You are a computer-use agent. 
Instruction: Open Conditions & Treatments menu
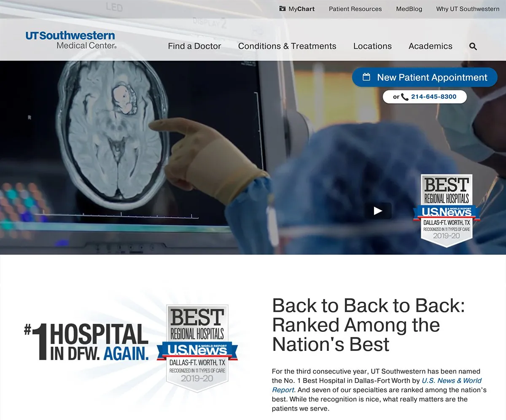[x=287, y=46]
